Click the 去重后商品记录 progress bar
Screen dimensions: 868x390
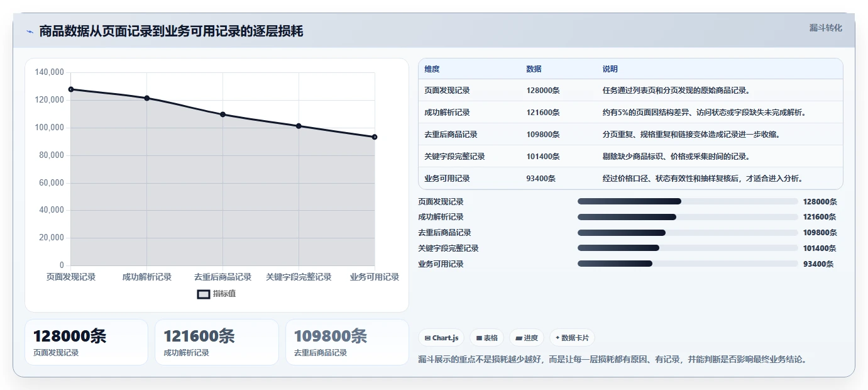688,233
